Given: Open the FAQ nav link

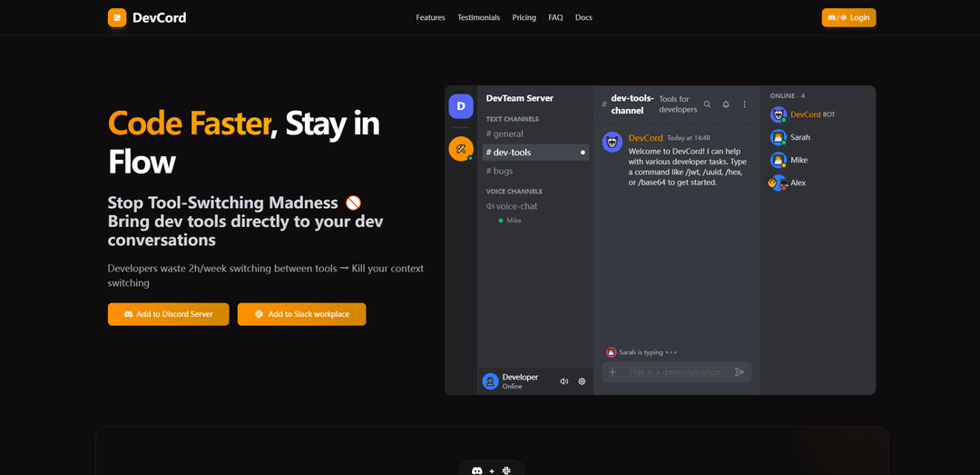Looking at the screenshot, I should (x=555, y=17).
